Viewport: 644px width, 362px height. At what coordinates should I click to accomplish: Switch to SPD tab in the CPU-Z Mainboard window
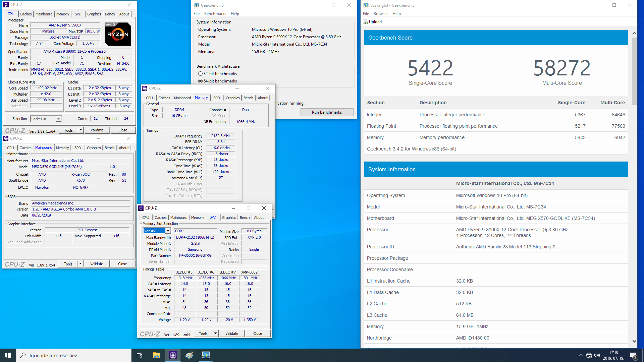(x=77, y=148)
